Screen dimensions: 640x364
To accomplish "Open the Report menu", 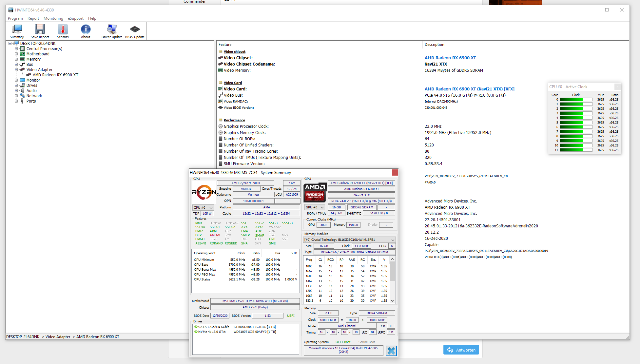I will click(33, 18).
